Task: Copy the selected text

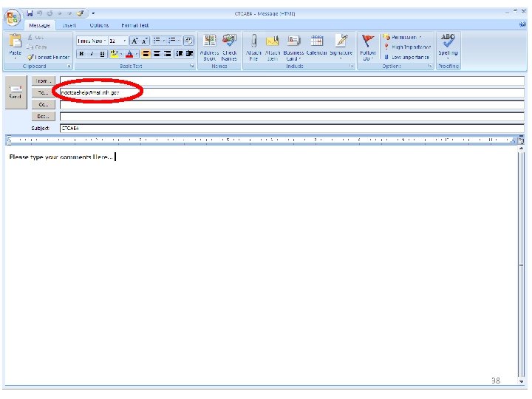Action: [x=37, y=47]
